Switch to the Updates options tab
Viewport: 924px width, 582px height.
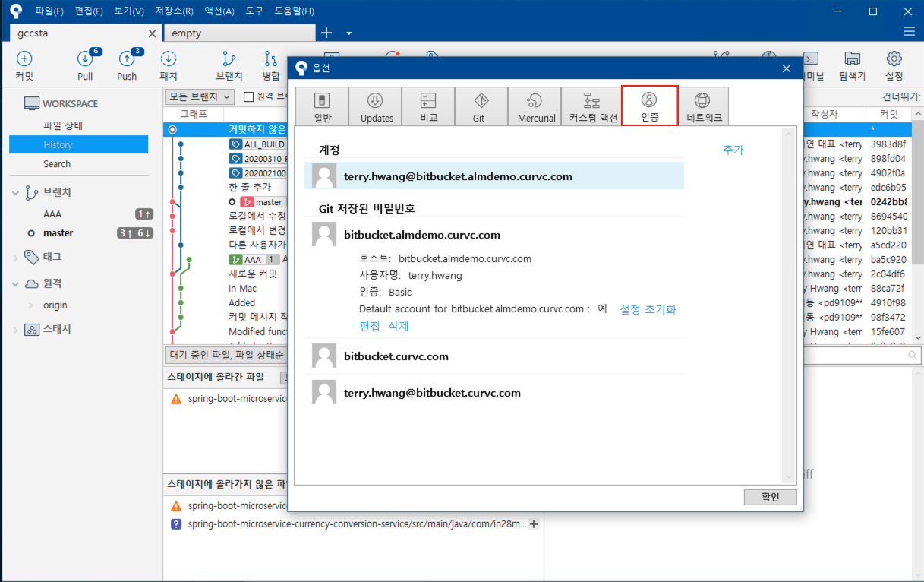coord(375,106)
